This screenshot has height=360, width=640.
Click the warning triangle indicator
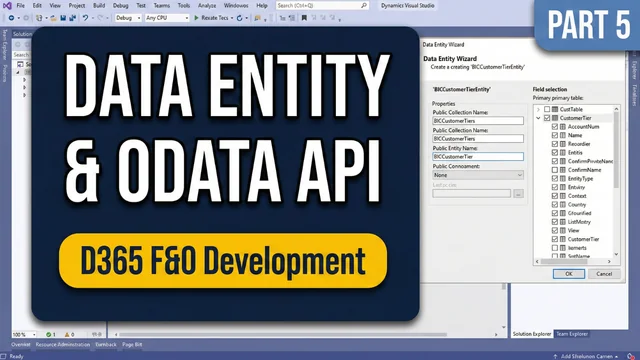coord(67,334)
